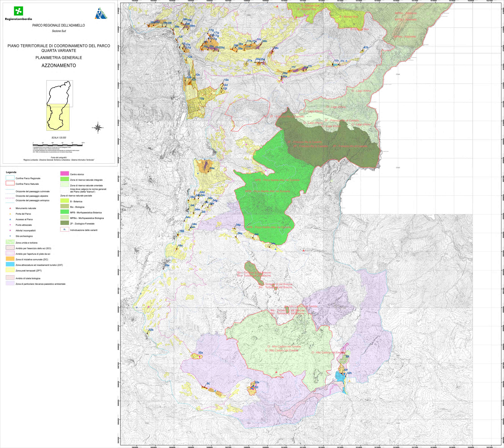Image resolution: width=504 pixels, height=448 pixels.
Task: Click the Attivita' incompatibili square legend symbol
Action: 10,230
